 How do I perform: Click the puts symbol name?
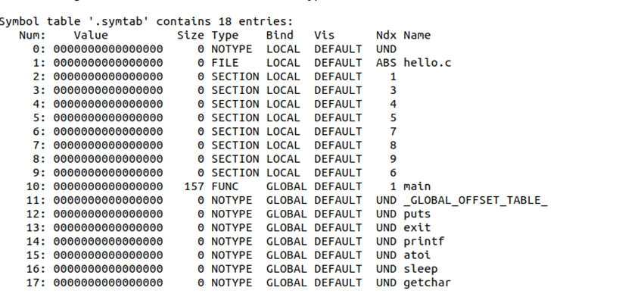tap(417, 214)
